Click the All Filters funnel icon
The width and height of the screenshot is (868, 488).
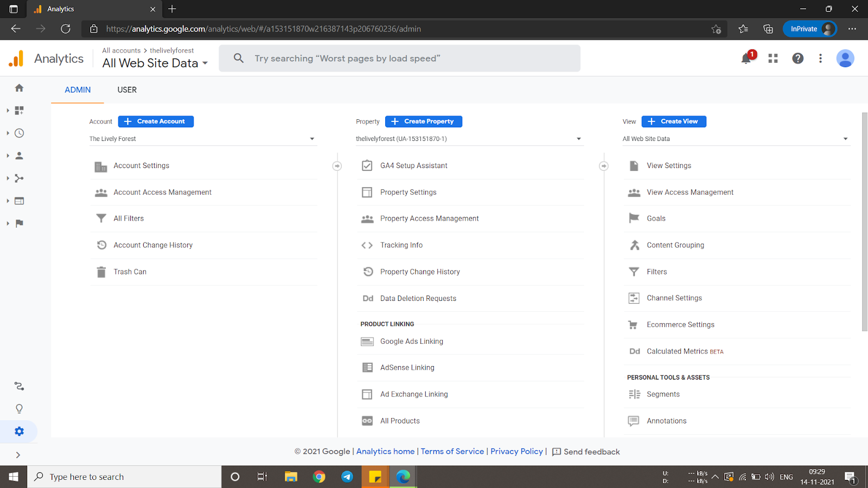click(x=101, y=219)
